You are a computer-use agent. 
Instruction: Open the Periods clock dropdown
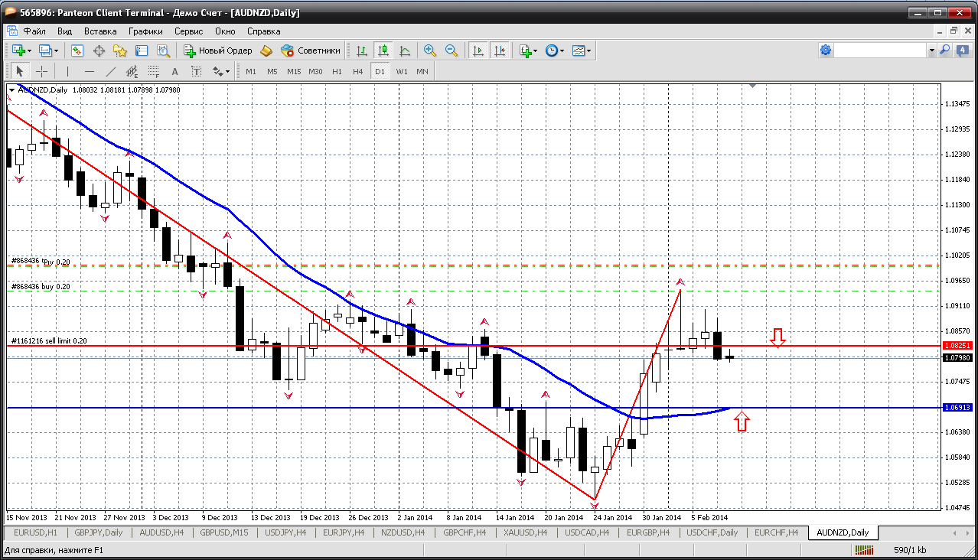click(555, 50)
